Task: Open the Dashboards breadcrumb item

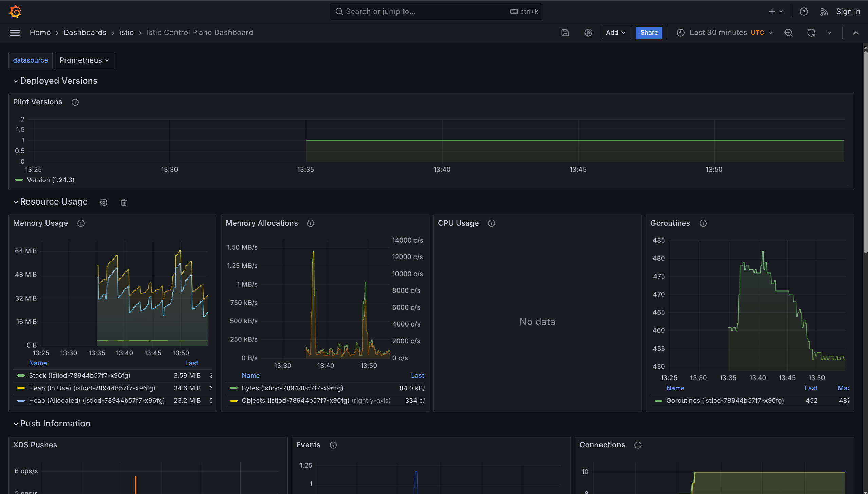Action: coord(85,32)
